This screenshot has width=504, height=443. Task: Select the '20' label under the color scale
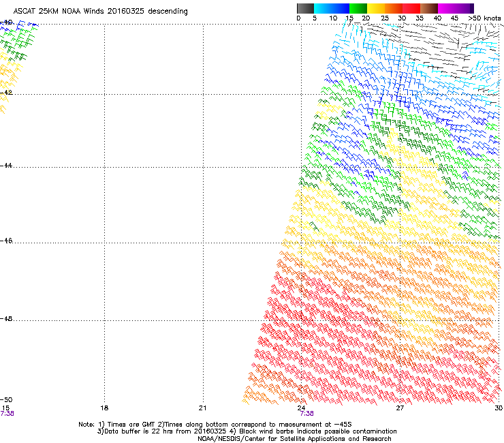coord(366,18)
